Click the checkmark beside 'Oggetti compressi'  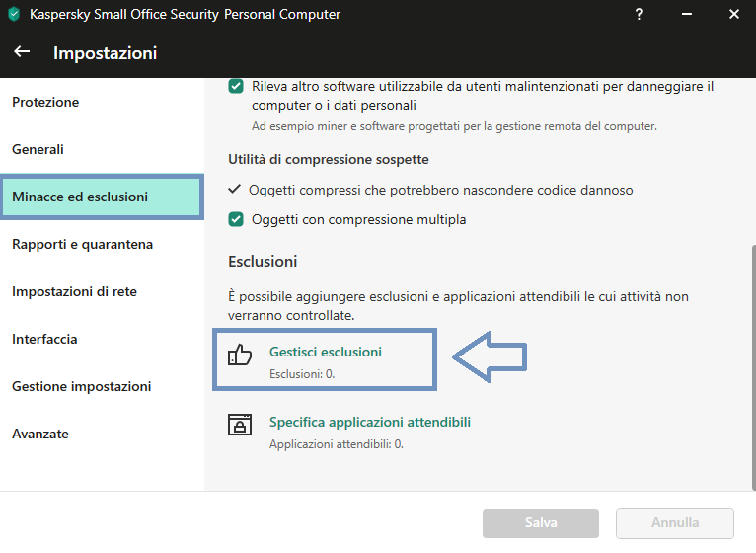click(234, 189)
